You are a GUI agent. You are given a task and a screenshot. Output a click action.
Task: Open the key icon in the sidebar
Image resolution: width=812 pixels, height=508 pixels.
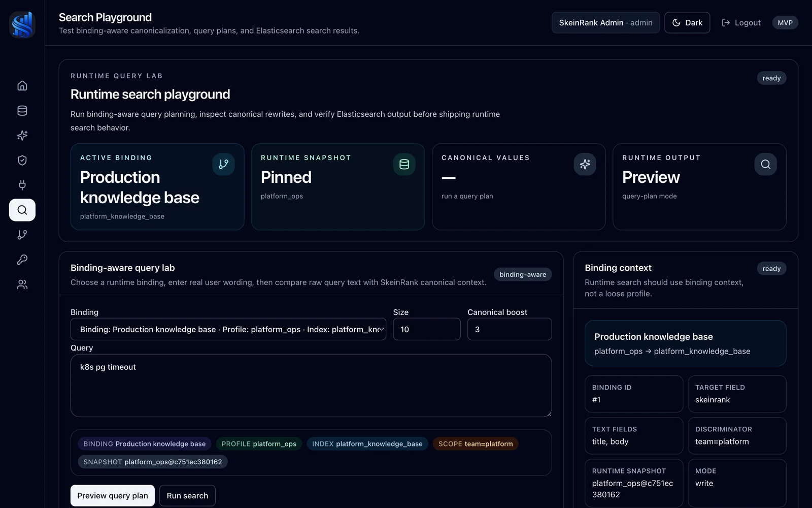[x=22, y=260]
